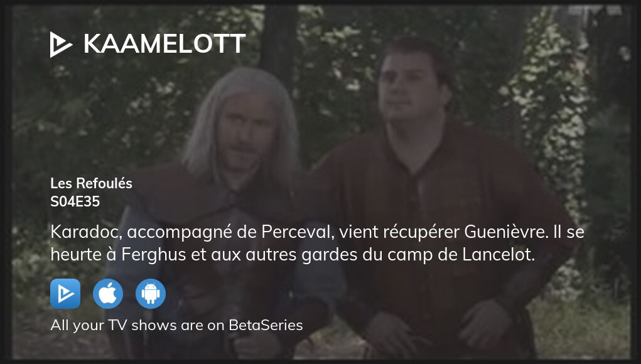Open the blue BetaSeries app icon
This screenshot has width=641, height=364.
65,294
